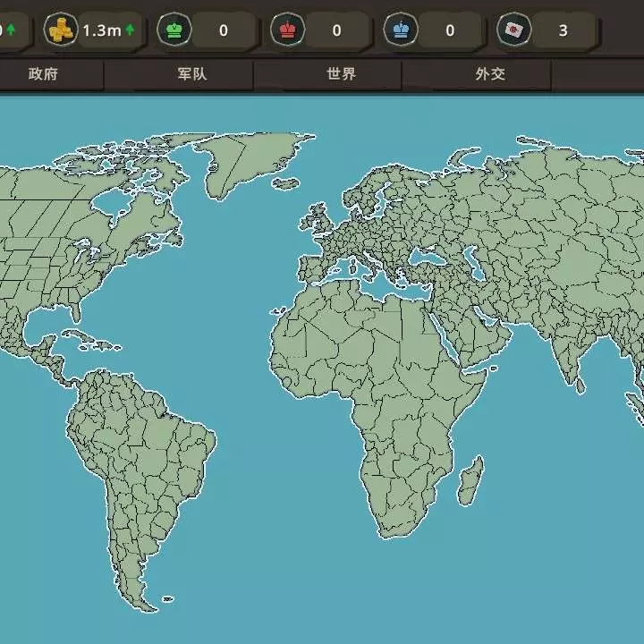Click the 1.3m money value
The height and width of the screenshot is (644, 644).
click(102, 30)
